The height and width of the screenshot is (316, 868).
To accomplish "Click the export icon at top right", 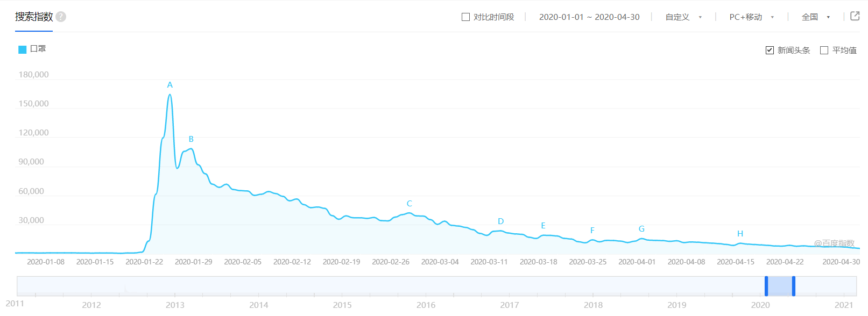I will 855,16.
